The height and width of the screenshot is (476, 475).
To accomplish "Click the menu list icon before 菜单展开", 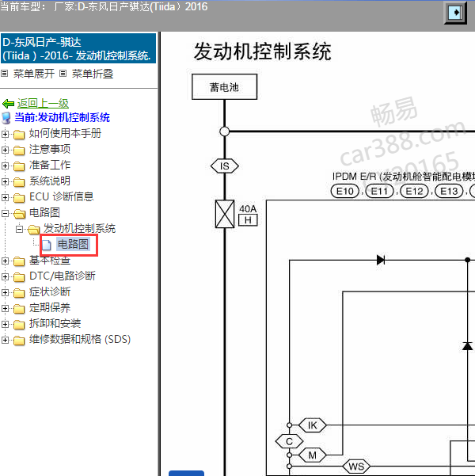I will click(x=4, y=74).
